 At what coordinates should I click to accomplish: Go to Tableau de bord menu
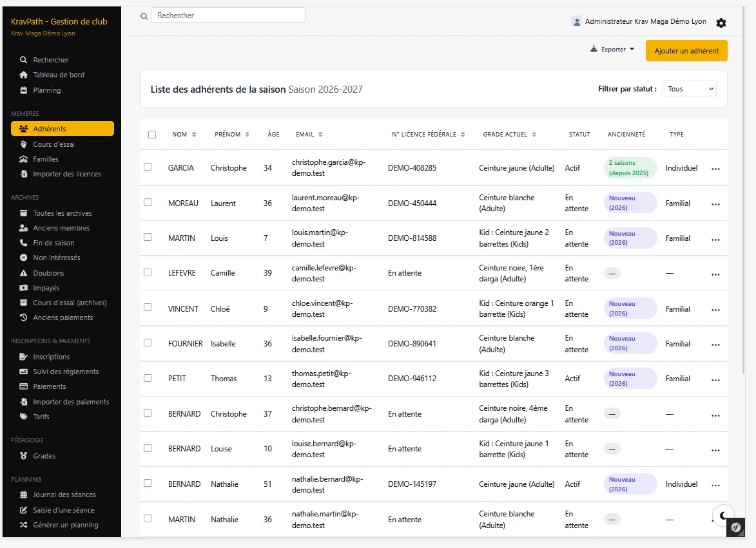[59, 75]
